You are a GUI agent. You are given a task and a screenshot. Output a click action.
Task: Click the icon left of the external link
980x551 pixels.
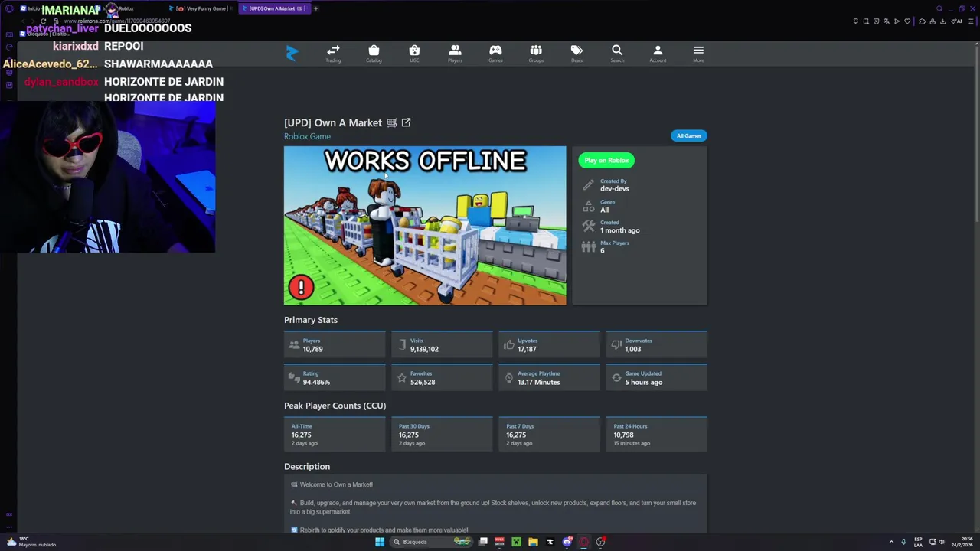pyautogui.click(x=391, y=122)
